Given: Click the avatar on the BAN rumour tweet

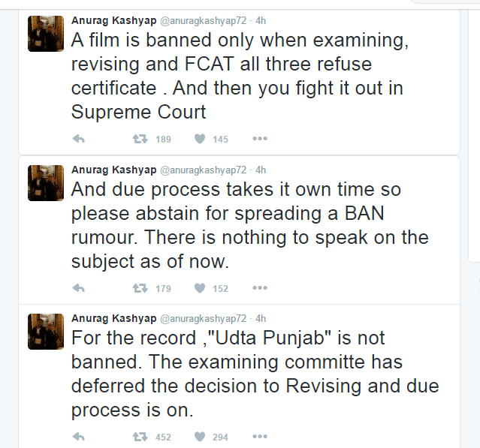Looking at the screenshot, I should coord(46,183).
